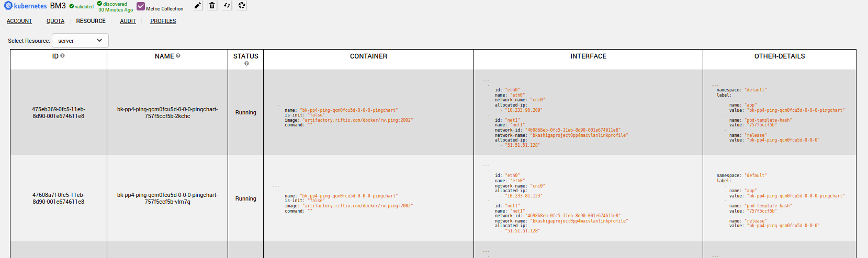Click the aperture-shaped discover icon

(242, 6)
